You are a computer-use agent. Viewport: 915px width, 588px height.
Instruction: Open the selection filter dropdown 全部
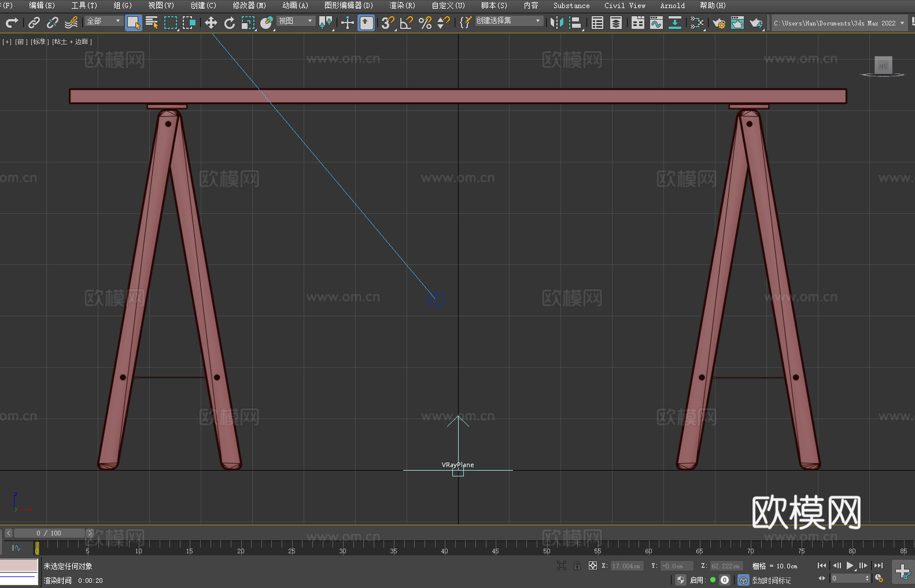pyautogui.click(x=104, y=21)
